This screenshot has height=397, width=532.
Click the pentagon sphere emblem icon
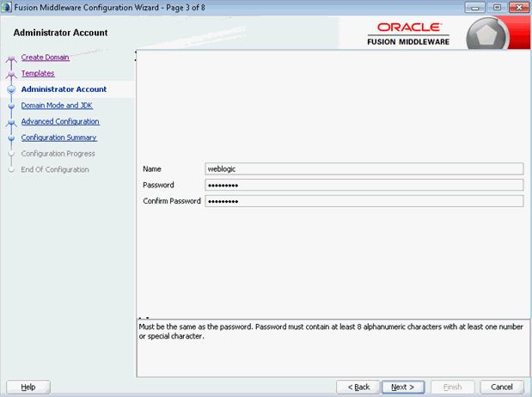(x=486, y=34)
